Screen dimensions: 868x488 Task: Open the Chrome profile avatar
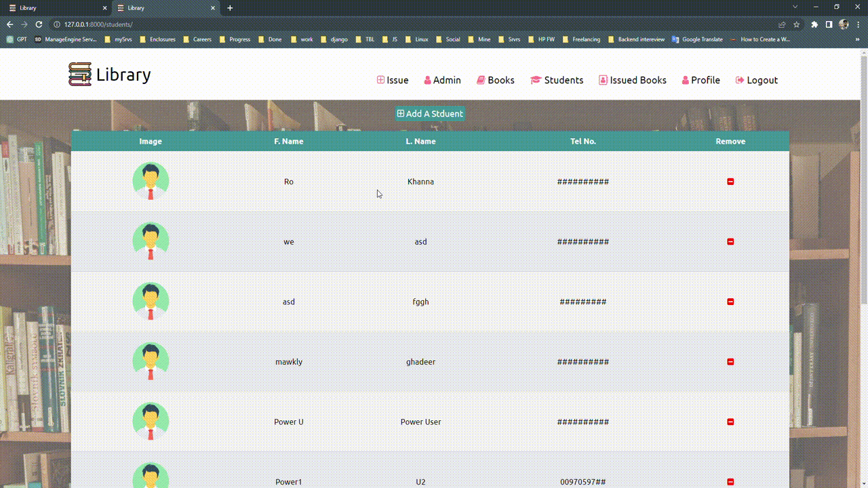click(844, 24)
